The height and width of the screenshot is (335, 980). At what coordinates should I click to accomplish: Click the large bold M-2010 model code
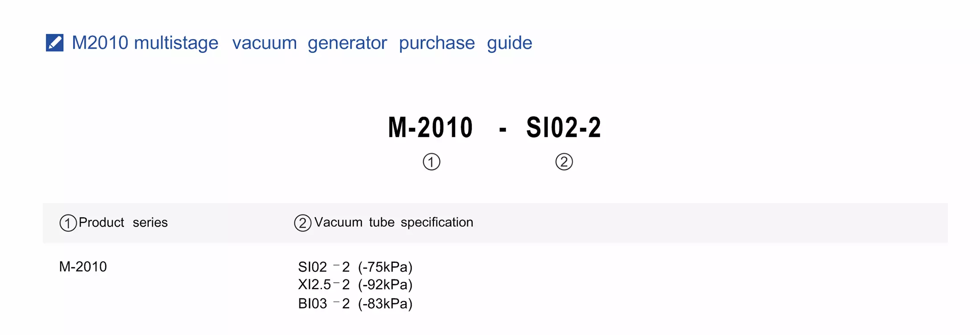point(430,127)
